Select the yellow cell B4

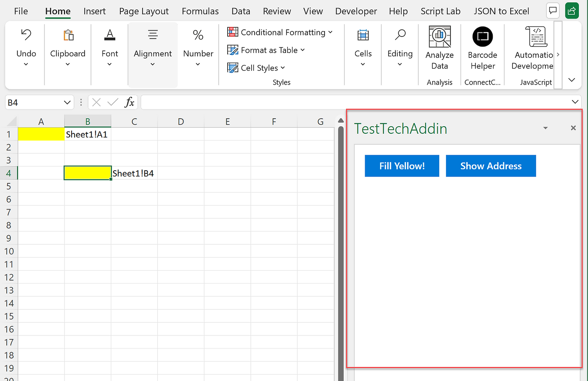pyautogui.click(x=87, y=173)
